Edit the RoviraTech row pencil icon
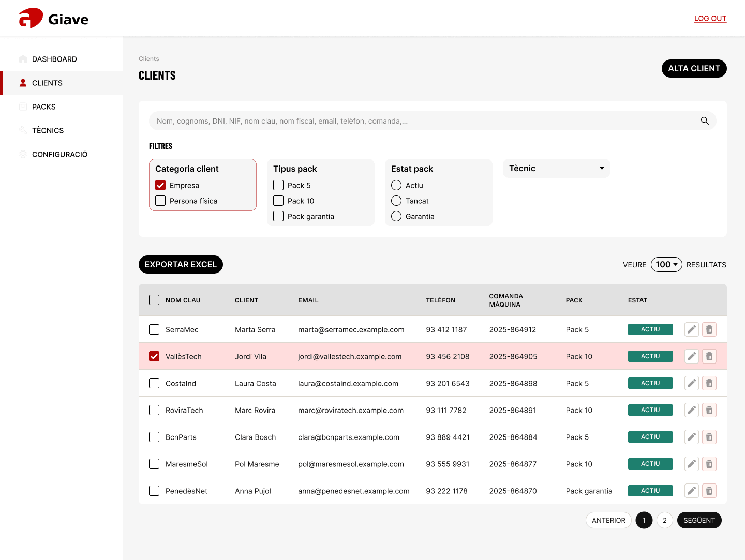The image size is (745, 560). tap(692, 410)
